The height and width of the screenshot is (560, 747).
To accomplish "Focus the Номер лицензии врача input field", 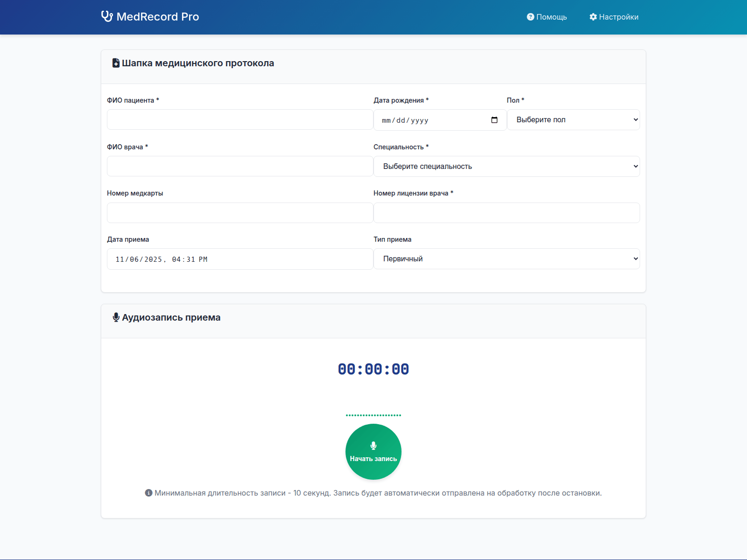I will click(507, 213).
